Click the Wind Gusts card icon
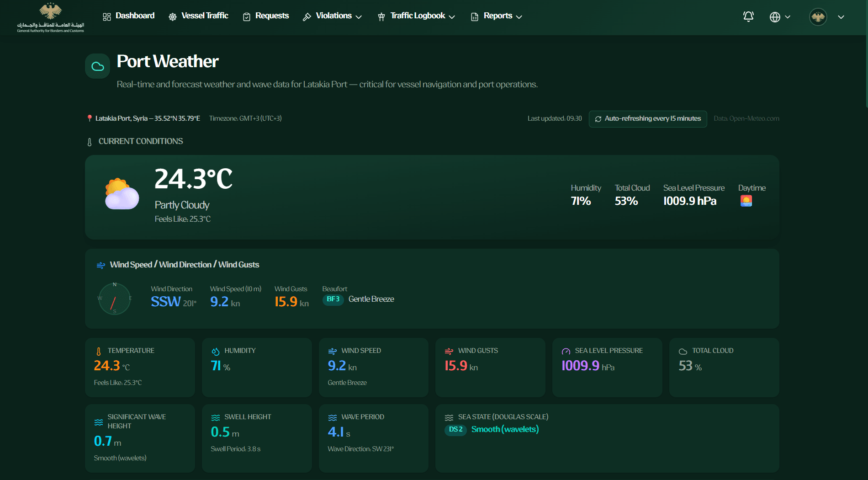This screenshot has height=480, width=868. pos(449,351)
